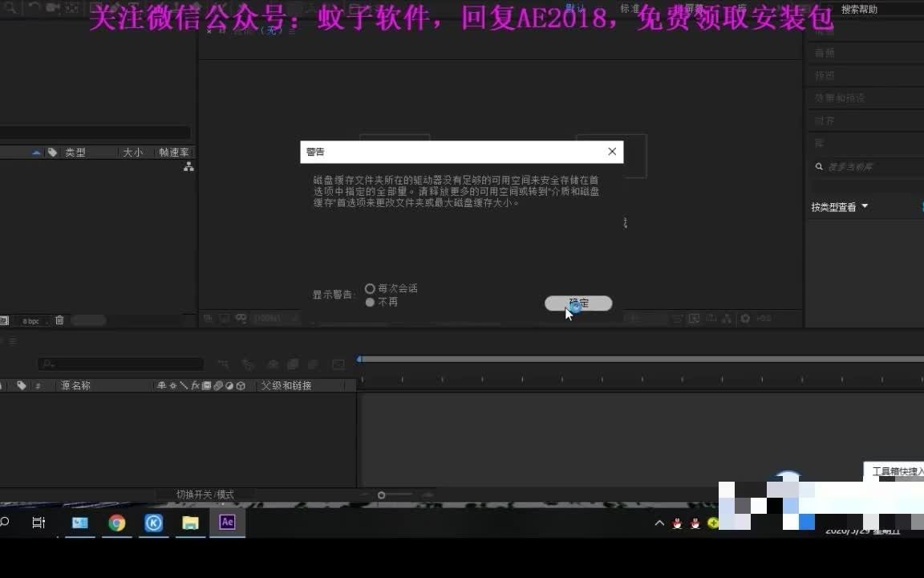Toggle the Shy layers icon
The image size is (924, 578).
click(x=272, y=364)
